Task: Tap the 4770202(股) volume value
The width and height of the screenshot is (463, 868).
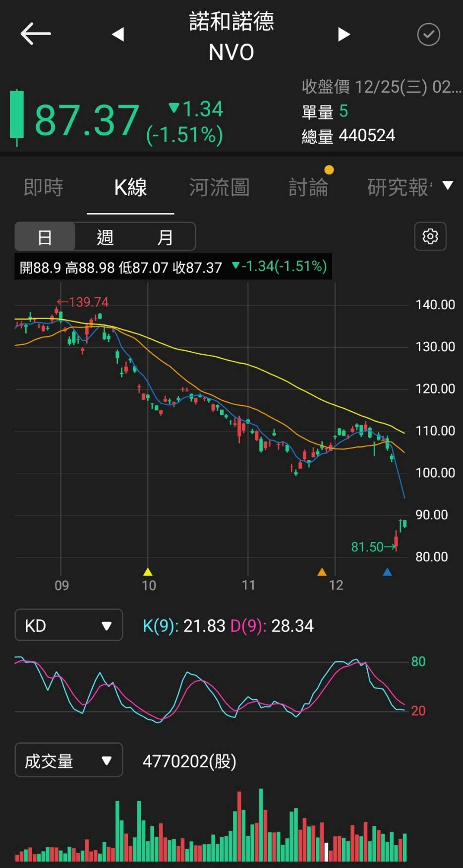Action: [189, 761]
